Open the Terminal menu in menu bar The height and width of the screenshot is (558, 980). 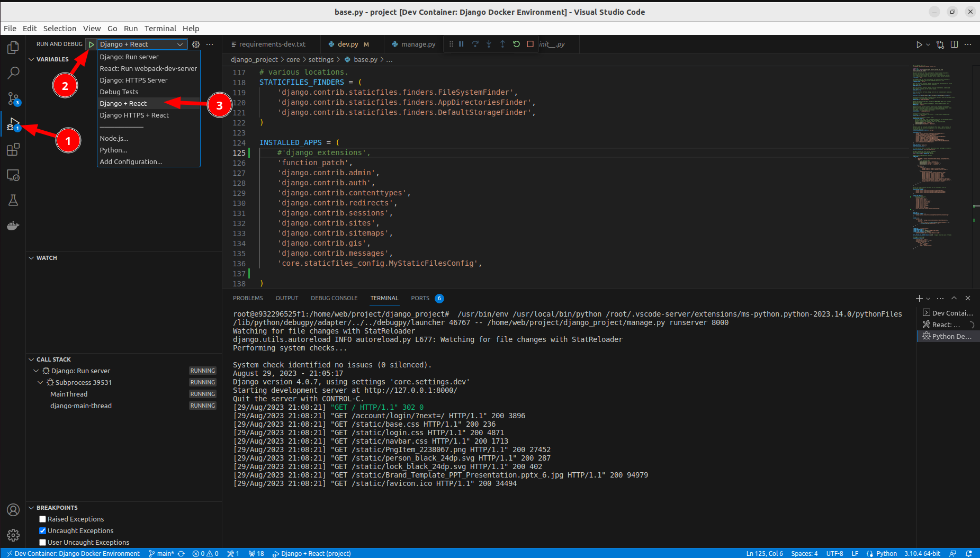pyautogui.click(x=160, y=29)
